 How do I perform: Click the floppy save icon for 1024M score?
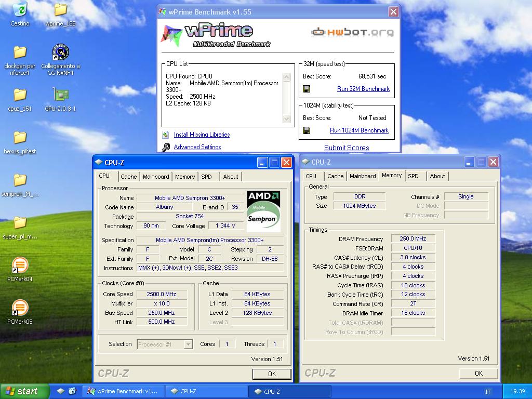coord(307,130)
